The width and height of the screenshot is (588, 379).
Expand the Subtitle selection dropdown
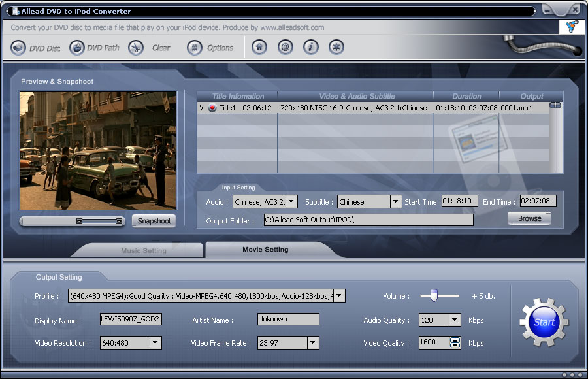[397, 202]
